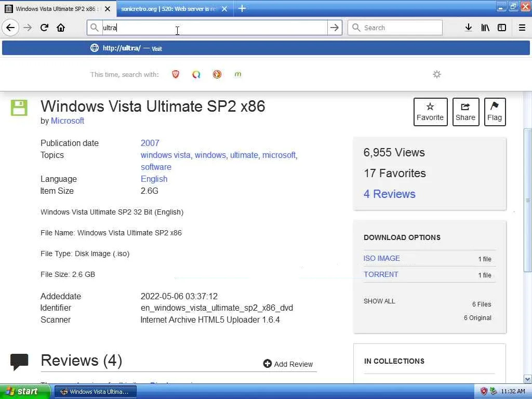Image resolution: width=532 pixels, height=399 pixels.
Task: Select the http://ultra/ Visit suggestion
Action: (x=266, y=48)
